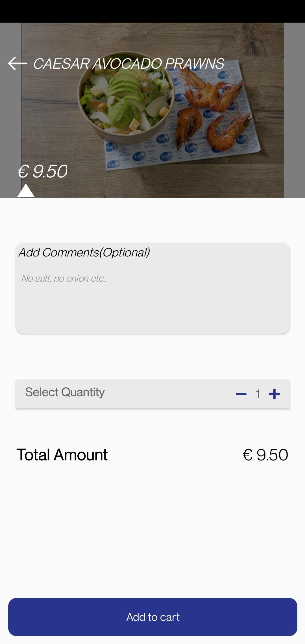The height and width of the screenshot is (644, 305).
Task: Decrease quantity with the minus icon
Action: coord(241,394)
